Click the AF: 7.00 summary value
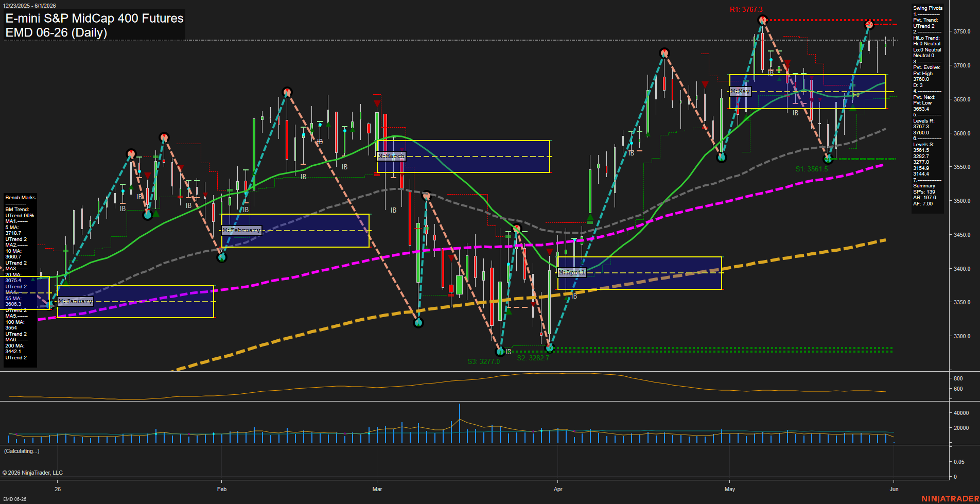The height and width of the screenshot is (504, 980). tap(923, 204)
